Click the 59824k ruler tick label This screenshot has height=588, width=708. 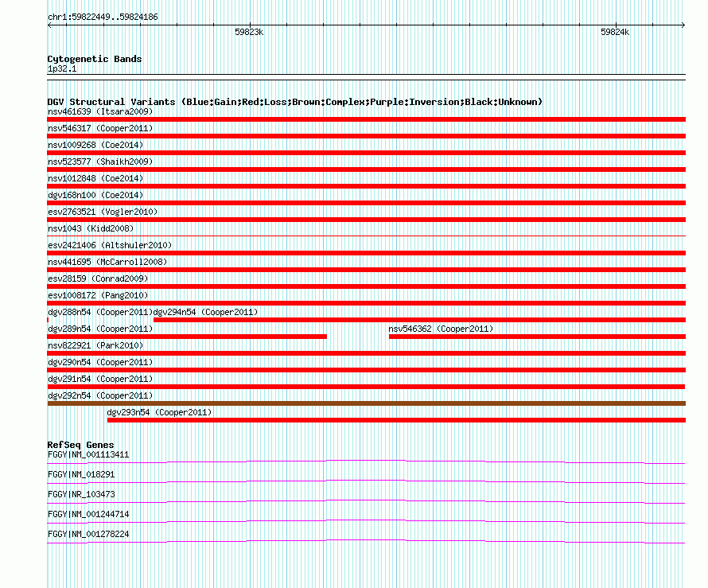point(615,32)
